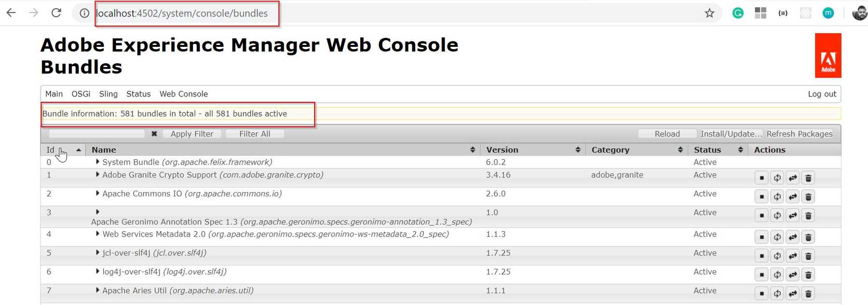Uninstall the Web Services Metadata 2.0 bundle
The width and height of the screenshot is (868, 305).
[808, 237]
